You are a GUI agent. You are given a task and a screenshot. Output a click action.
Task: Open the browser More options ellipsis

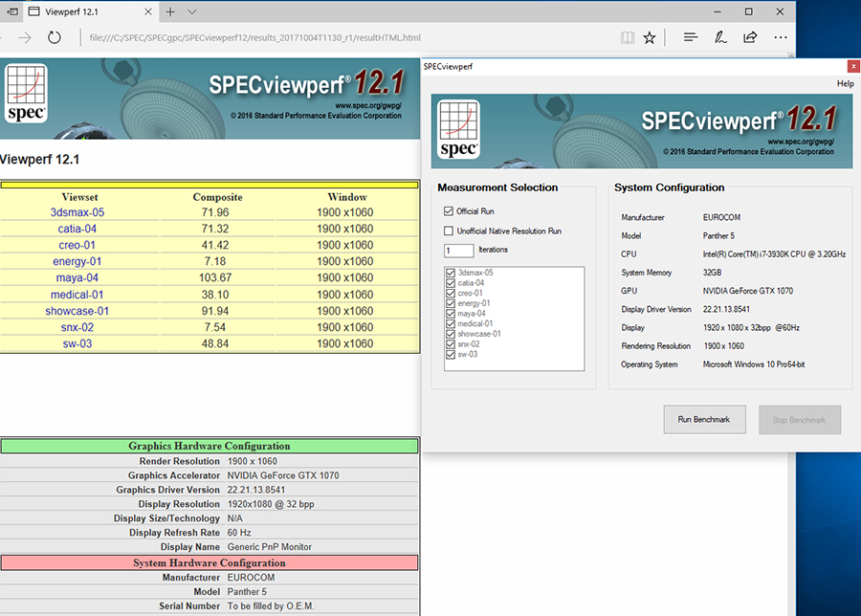point(781,37)
